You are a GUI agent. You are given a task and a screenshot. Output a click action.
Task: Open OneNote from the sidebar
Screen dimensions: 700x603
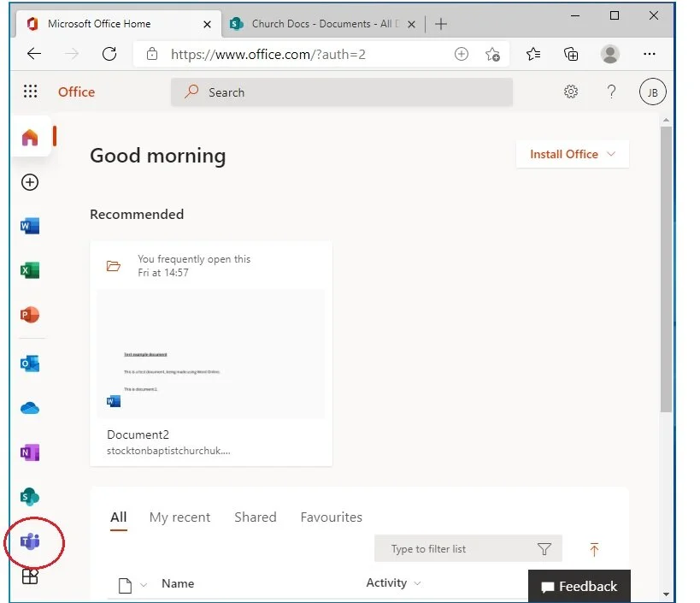(30, 452)
